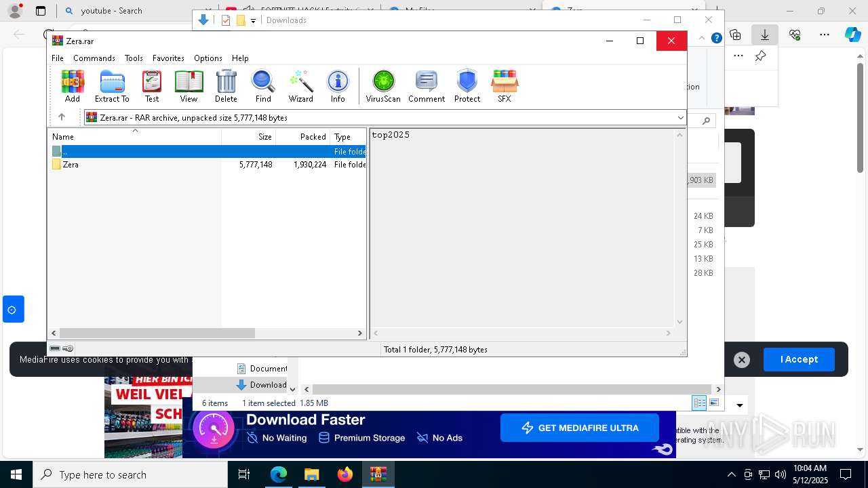The image size is (868, 488).
Task: Create SFX archive icon
Action: coord(505,86)
